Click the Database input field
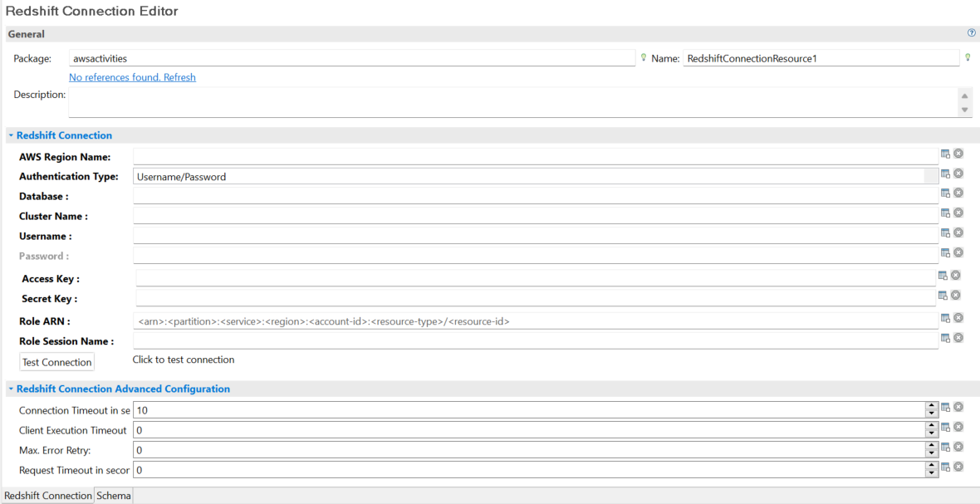980x504 pixels. click(536, 196)
